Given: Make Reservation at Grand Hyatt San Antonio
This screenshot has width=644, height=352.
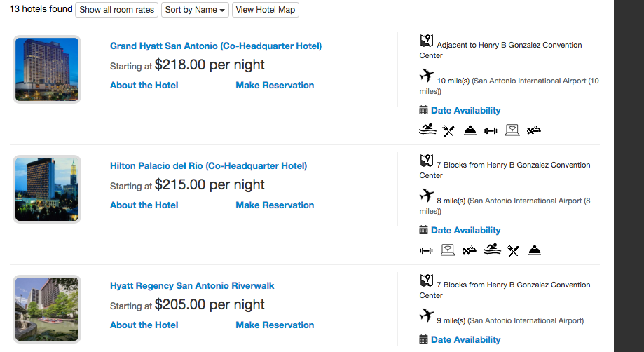Looking at the screenshot, I should tap(275, 86).
